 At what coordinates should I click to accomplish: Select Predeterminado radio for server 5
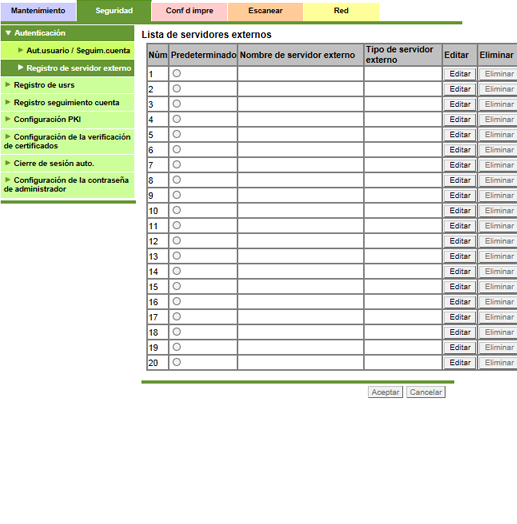tap(177, 134)
